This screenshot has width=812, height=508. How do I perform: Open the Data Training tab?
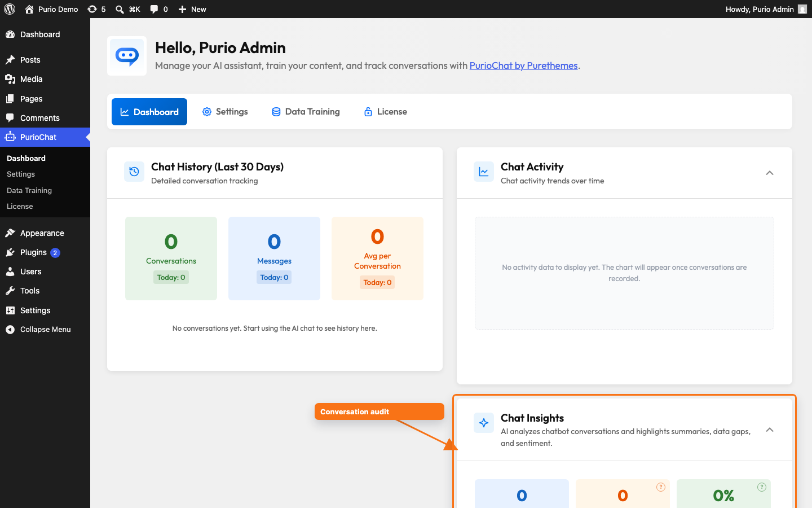(306, 112)
